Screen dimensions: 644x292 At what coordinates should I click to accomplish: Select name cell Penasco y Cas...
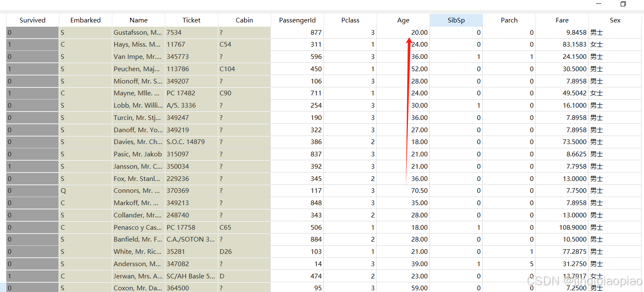(139, 228)
